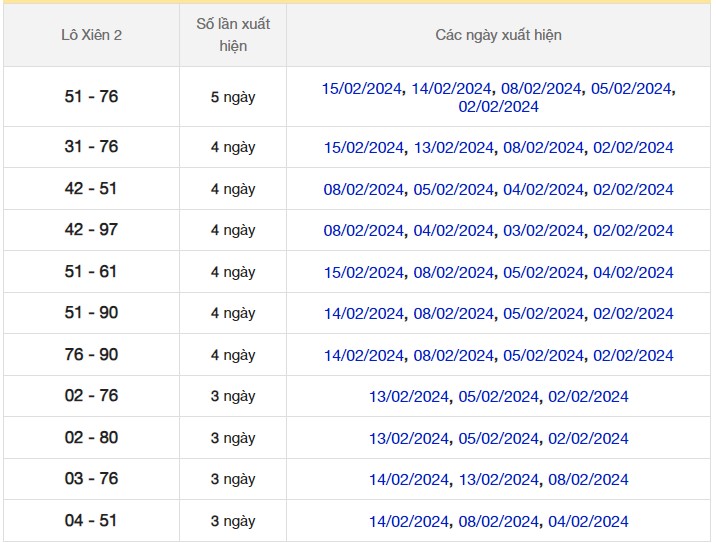Open the 02/02/2024 link in row 51 - 76
Image resolution: width=716 pixels, height=543 pixels.
(498, 107)
